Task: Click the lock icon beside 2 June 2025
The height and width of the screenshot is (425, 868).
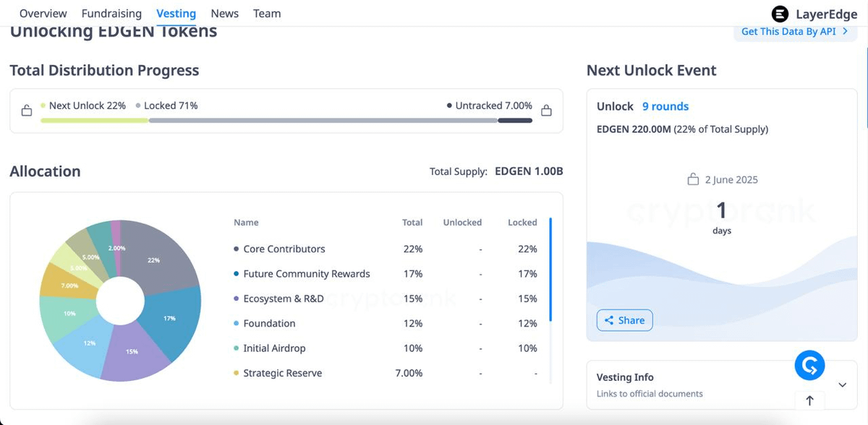Action: [x=693, y=179]
